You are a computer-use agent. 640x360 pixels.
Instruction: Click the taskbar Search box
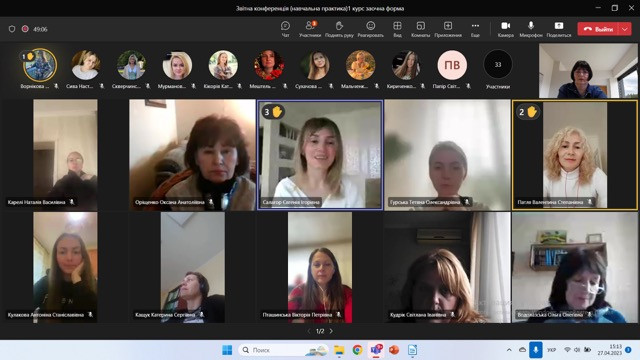click(x=283, y=350)
